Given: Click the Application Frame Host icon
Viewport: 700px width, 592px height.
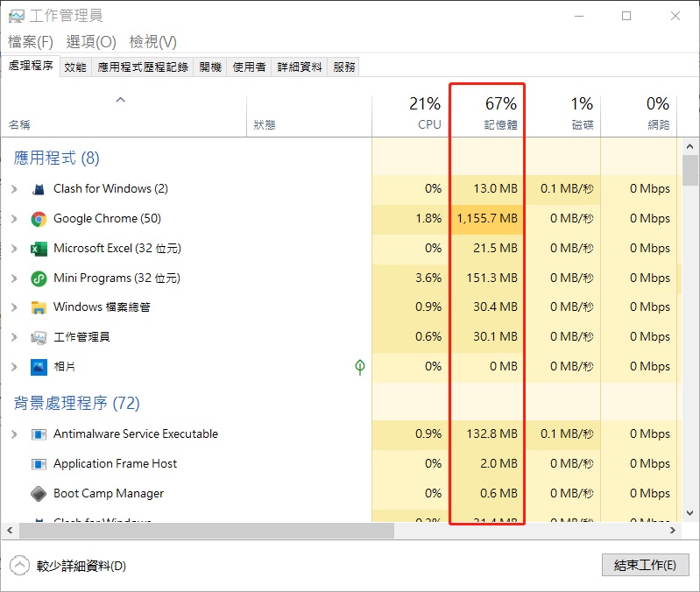Looking at the screenshot, I should (39, 464).
